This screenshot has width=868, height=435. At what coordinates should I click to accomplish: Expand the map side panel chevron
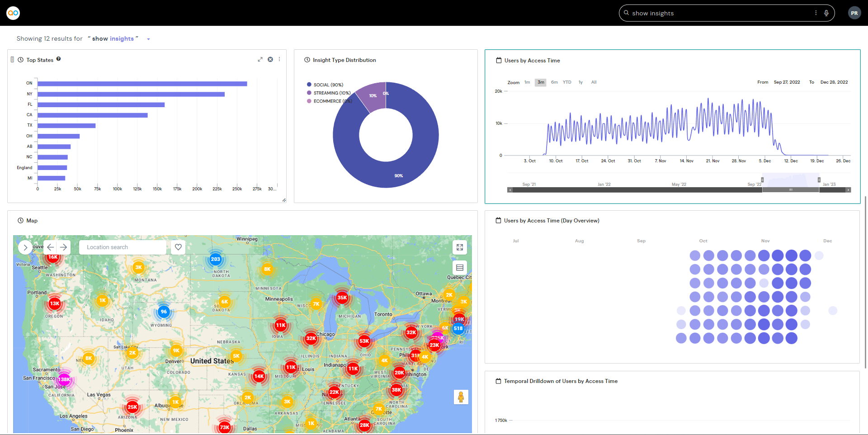click(25, 247)
